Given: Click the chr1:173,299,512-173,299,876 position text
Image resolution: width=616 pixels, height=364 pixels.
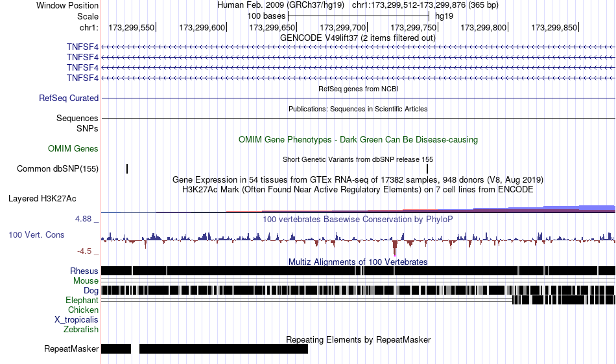Looking at the screenshot, I should [x=425, y=5].
